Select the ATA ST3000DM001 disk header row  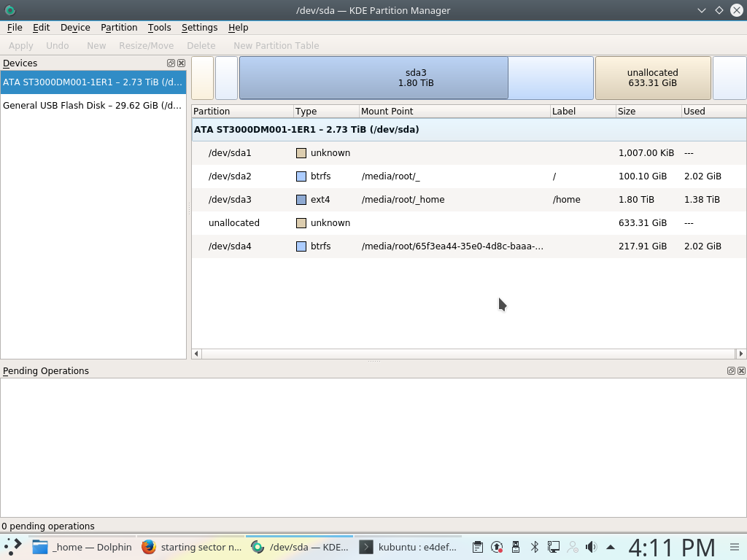tap(469, 130)
